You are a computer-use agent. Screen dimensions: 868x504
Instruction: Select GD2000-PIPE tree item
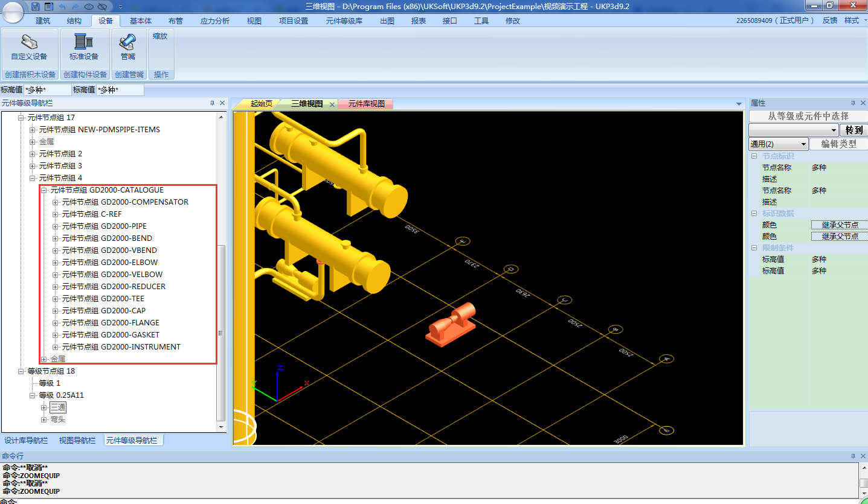(104, 226)
